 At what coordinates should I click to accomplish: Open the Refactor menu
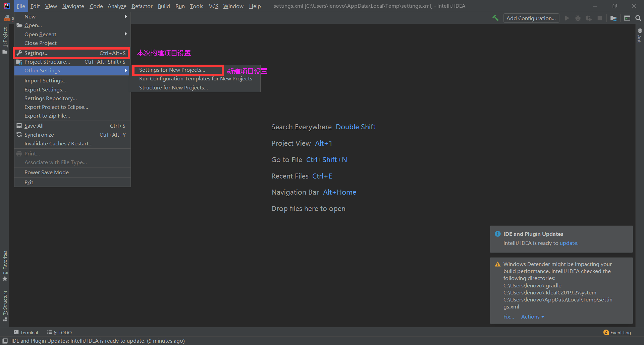click(142, 6)
